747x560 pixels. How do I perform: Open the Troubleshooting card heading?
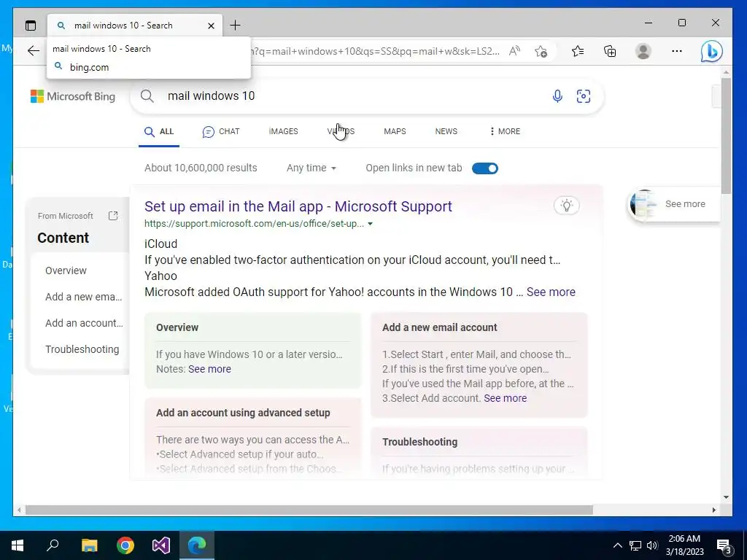(x=419, y=442)
